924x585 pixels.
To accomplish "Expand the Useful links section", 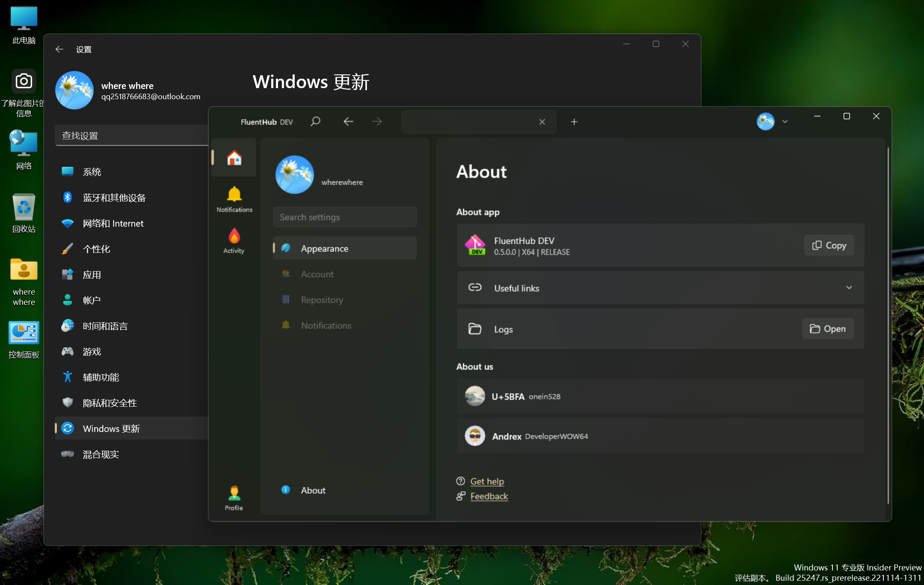I will click(x=660, y=288).
